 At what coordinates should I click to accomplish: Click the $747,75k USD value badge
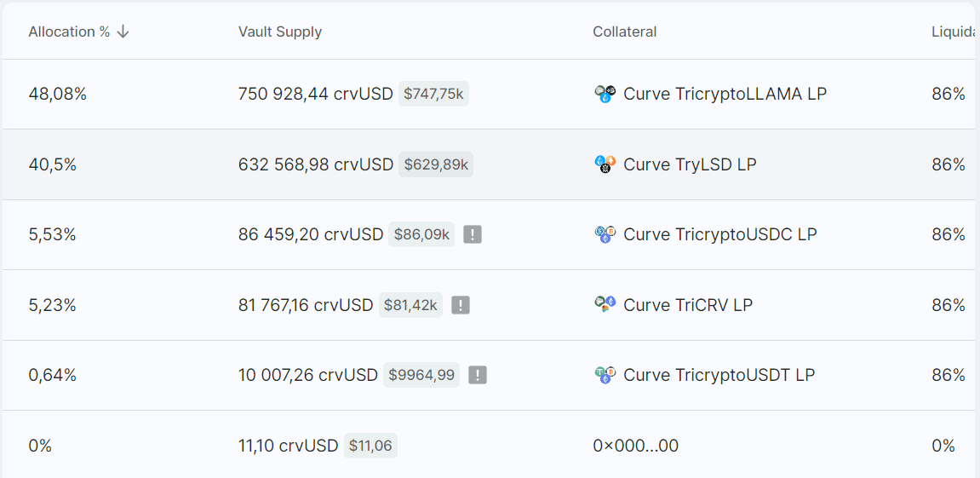pyautogui.click(x=433, y=94)
